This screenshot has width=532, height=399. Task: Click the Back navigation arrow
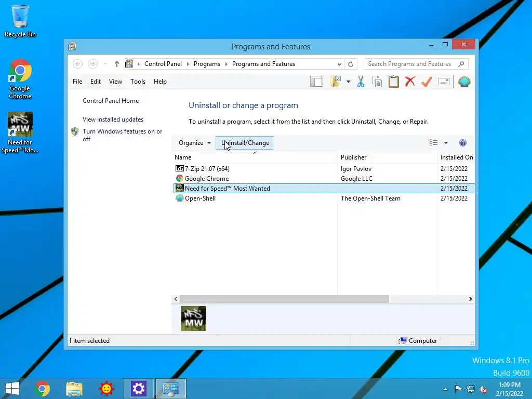(x=78, y=64)
